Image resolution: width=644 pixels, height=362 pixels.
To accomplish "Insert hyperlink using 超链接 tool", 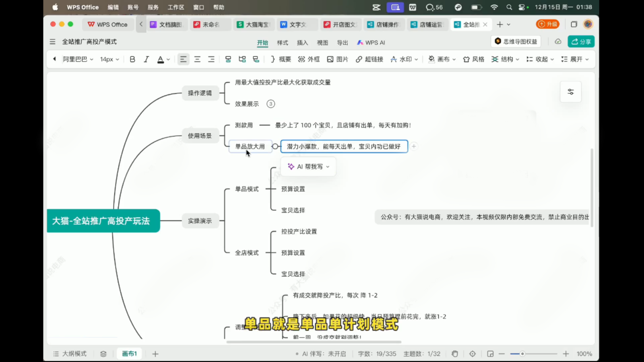I will point(369,59).
